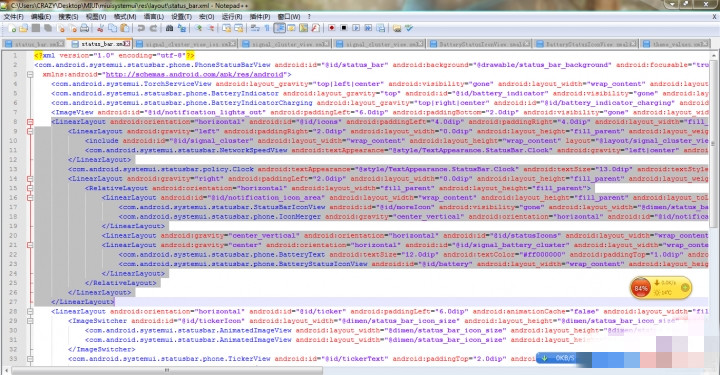Collapse ImageSwitcher fold on line 29
720x375 pixels.
30,321
